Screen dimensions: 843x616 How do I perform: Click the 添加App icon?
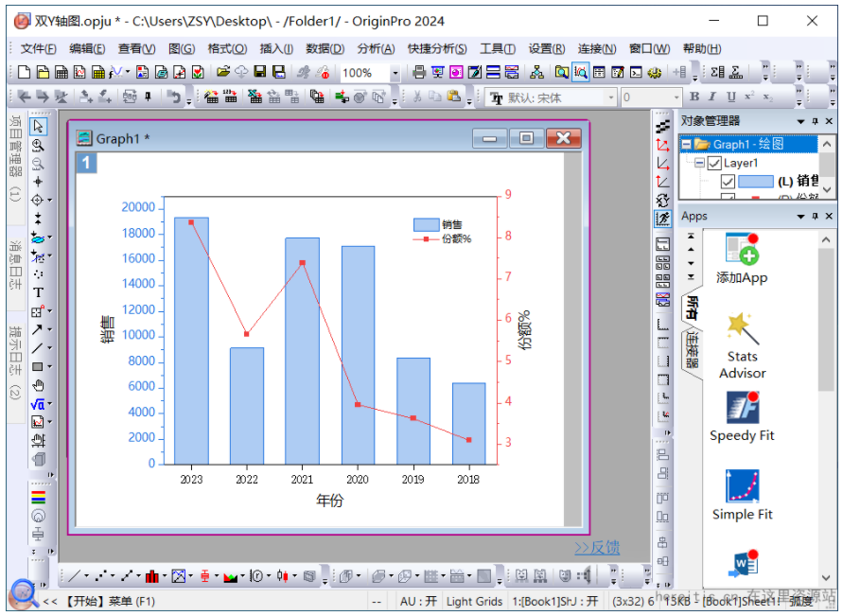pyautogui.click(x=742, y=258)
